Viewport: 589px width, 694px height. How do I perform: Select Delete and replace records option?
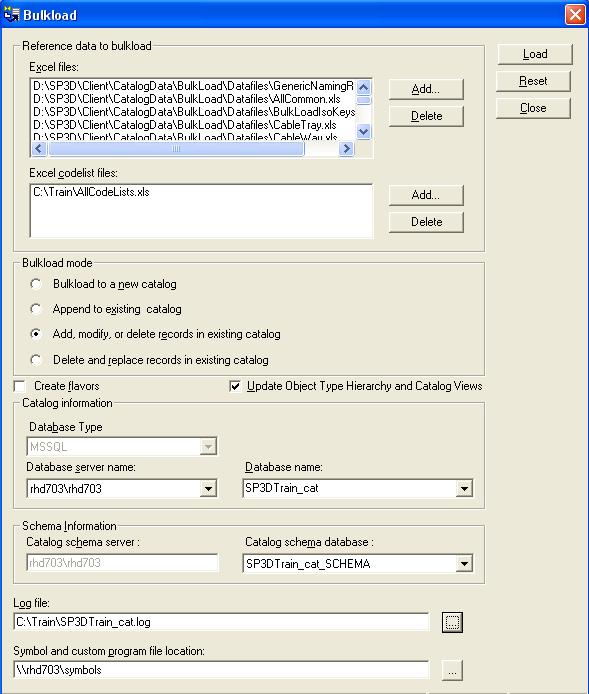(x=36, y=360)
